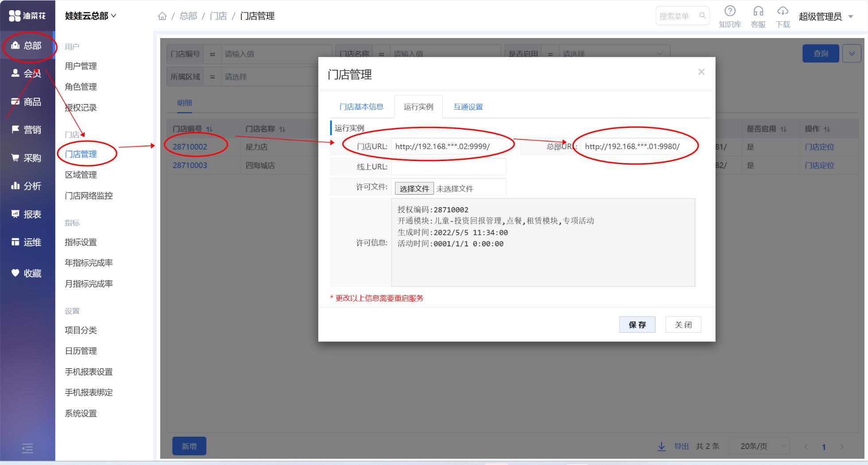The width and height of the screenshot is (868, 465).
Task: Open the 是否启用 filter dropdown
Action: pyautogui.click(x=614, y=54)
